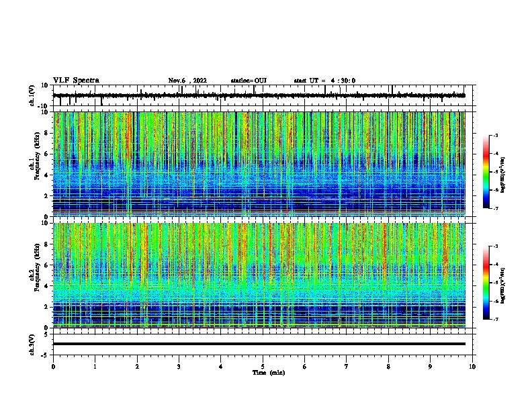
Task: Click the "-3" label on ch.1 colorbar
Action: point(495,135)
